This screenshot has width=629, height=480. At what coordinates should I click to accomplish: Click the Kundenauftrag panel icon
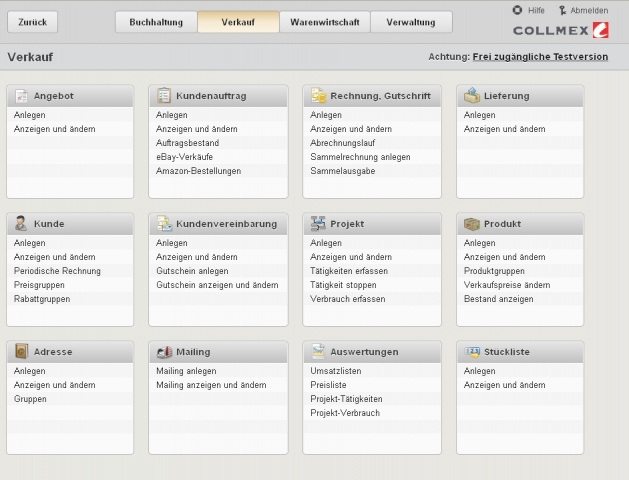[163, 96]
